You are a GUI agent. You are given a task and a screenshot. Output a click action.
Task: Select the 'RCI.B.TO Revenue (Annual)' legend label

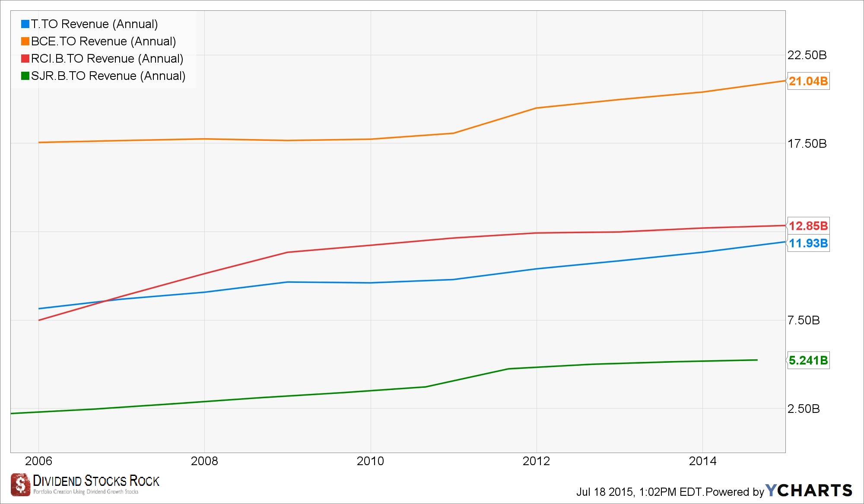coord(107,59)
